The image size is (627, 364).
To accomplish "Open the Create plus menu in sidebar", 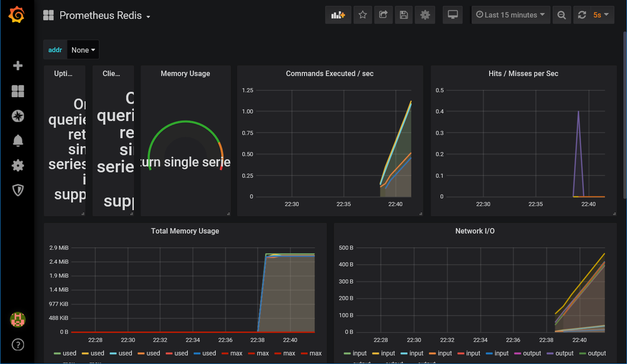I will tap(18, 66).
